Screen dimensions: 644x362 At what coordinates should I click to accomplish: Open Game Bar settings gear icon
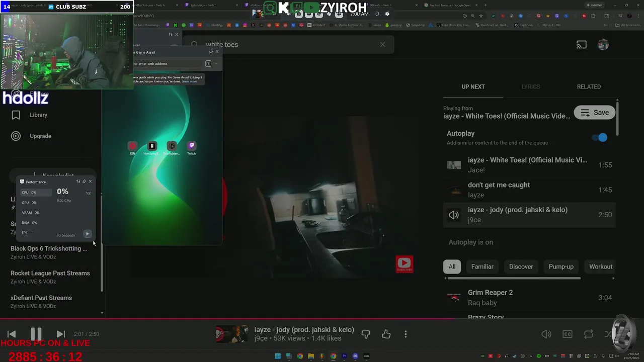coord(387,14)
